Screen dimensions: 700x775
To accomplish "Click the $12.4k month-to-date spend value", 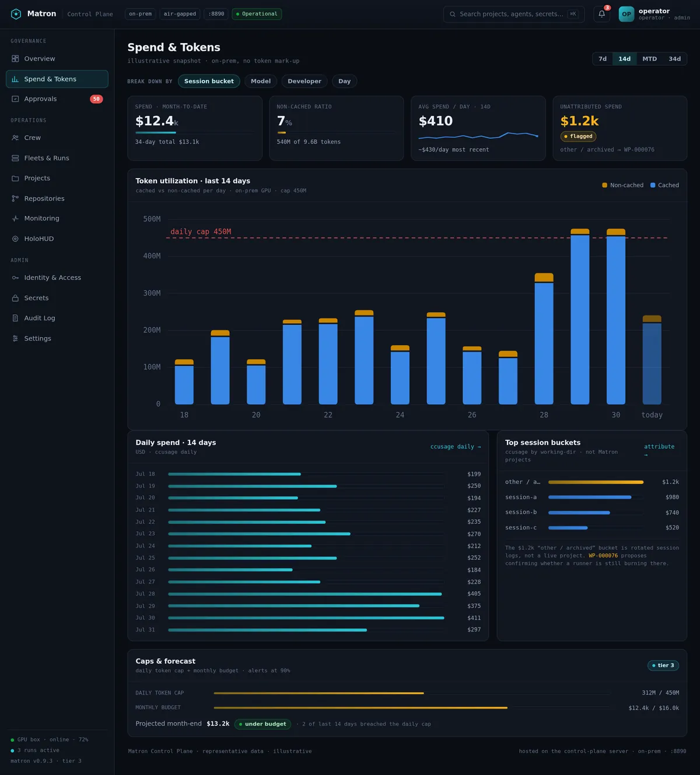I will (x=156, y=121).
